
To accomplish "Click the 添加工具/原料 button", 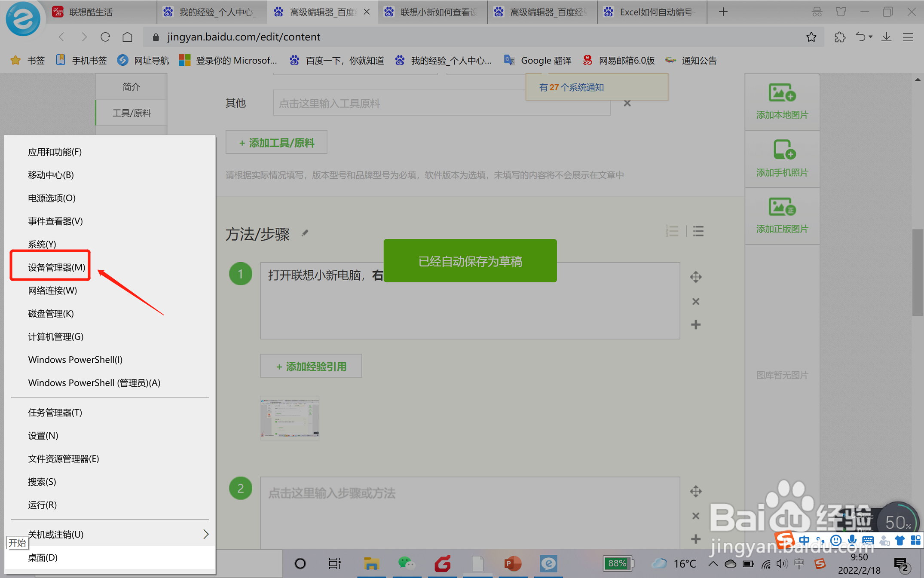I will [x=276, y=143].
